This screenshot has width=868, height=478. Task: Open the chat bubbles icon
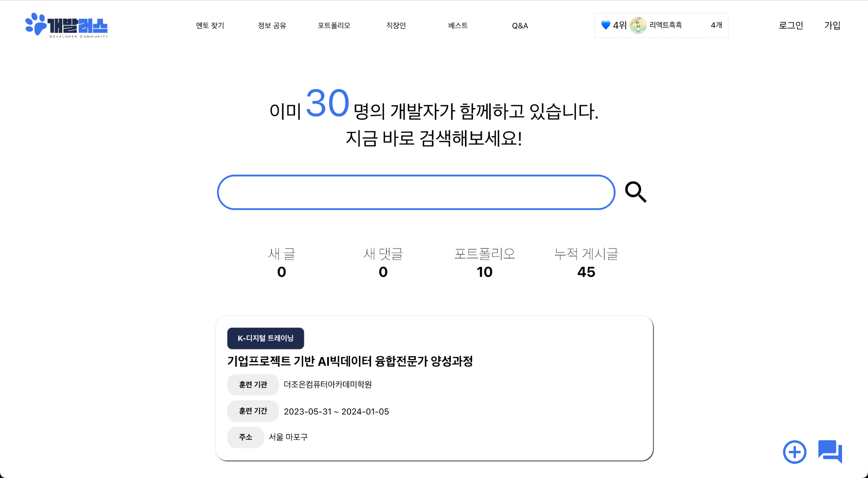[830, 451]
